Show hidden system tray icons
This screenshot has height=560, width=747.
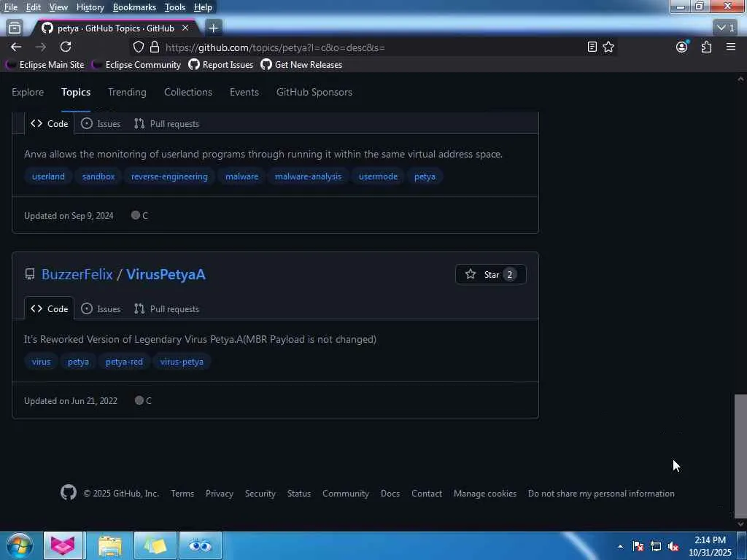(x=620, y=546)
